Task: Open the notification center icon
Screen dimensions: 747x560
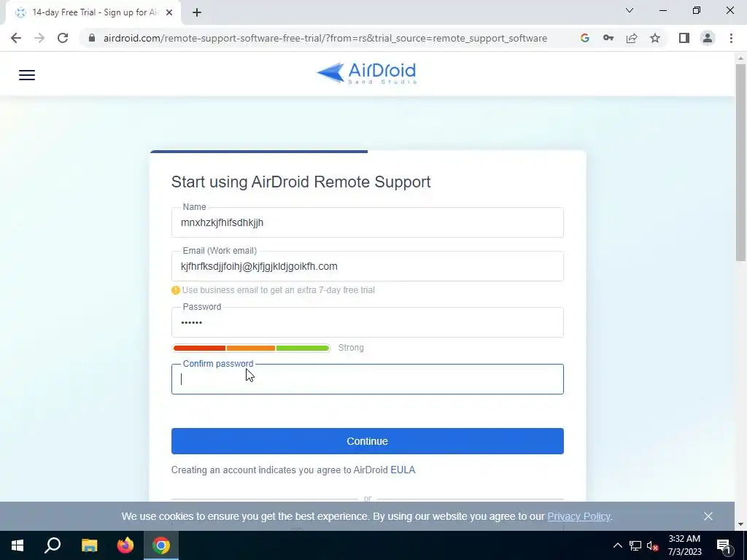Action: tap(724, 545)
